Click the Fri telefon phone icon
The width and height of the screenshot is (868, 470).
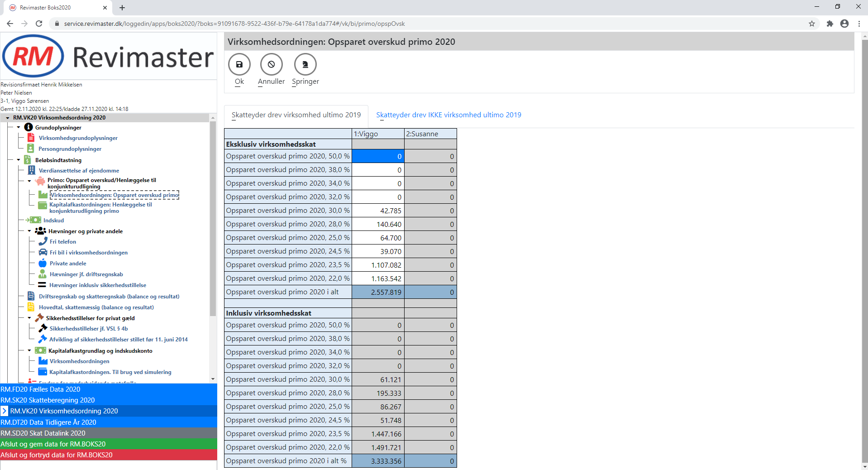pyautogui.click(x=43, y=241)
